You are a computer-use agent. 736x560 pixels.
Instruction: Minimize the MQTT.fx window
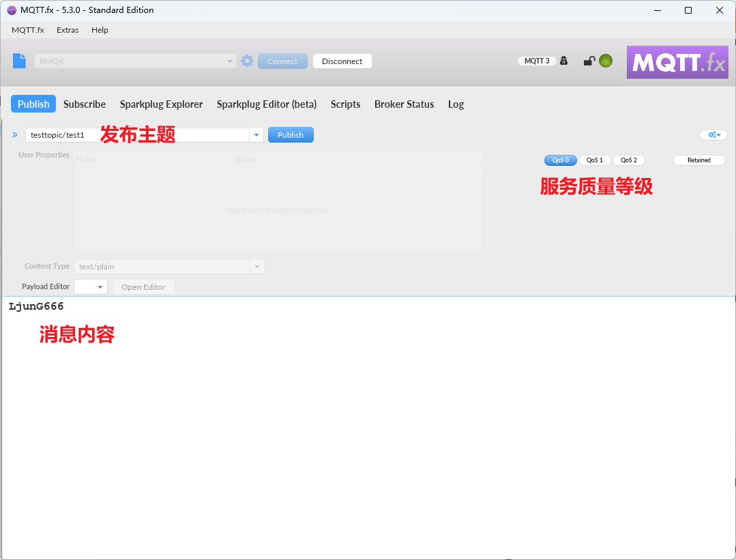pos(658,10)
